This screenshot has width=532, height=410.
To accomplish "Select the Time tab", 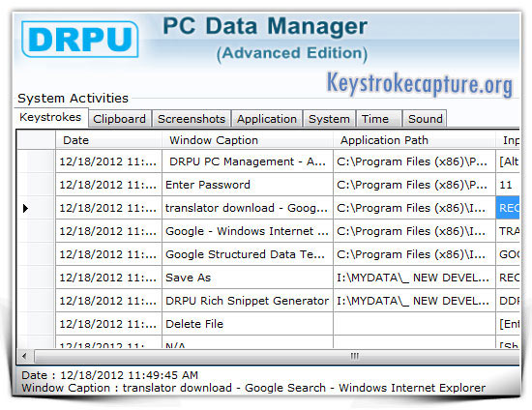I will coord(378,119).
